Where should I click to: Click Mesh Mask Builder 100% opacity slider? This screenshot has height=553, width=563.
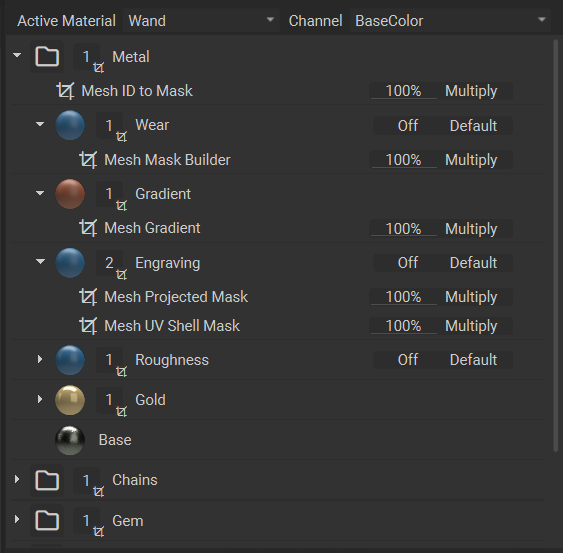pyautogui.click(x=404, y=160)
